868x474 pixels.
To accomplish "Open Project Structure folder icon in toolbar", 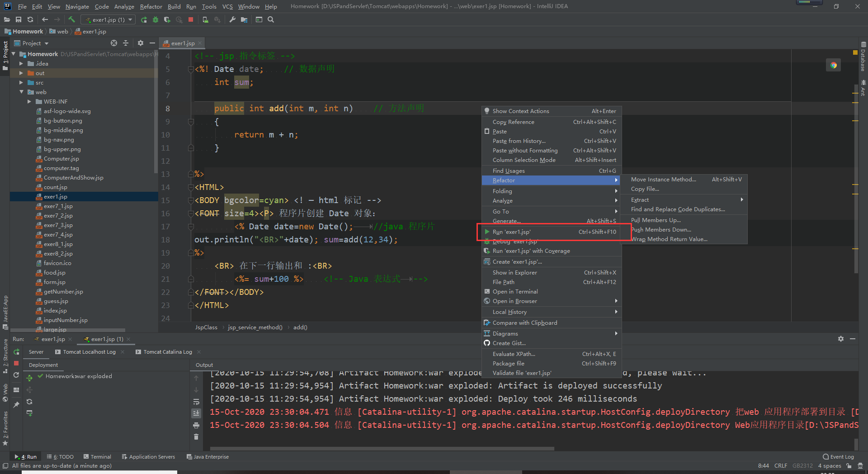I will click(244, 19).
